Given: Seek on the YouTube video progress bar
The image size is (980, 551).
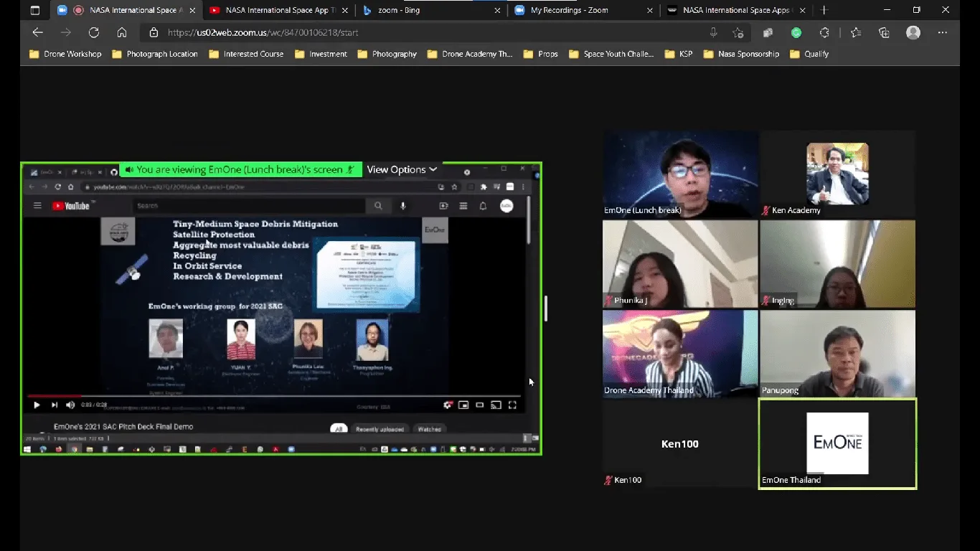Looking at the screenshot, I should click(x=273, y=395).
